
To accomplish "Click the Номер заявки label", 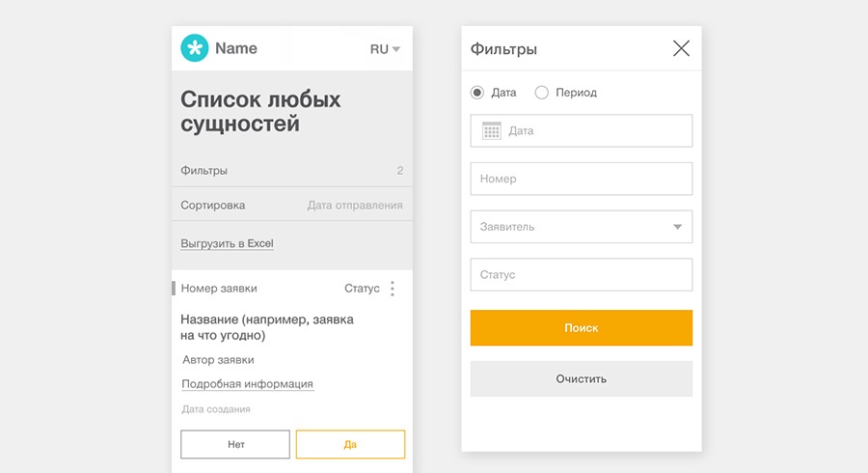I will pyautogui.click(x=219, y=289).
